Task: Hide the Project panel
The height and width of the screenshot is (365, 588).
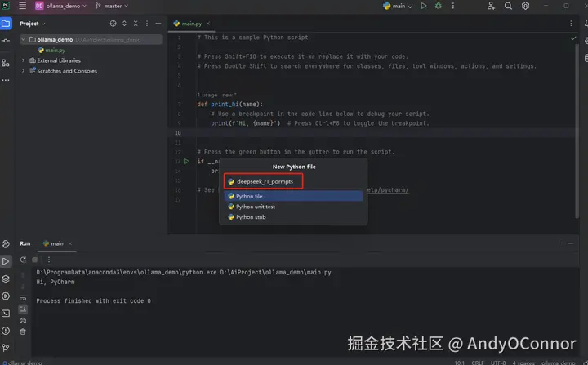Action: pos(158,23)
